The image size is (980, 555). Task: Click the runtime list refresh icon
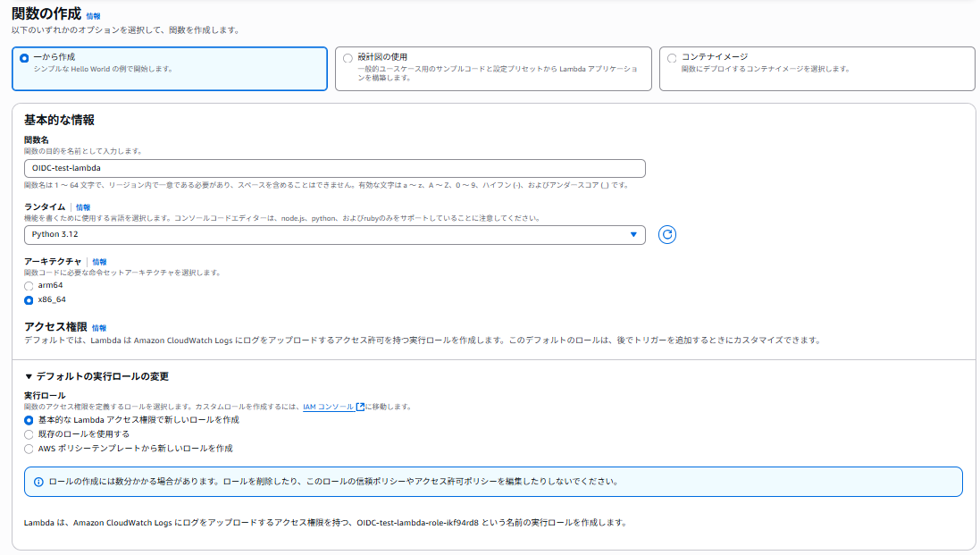(666, 234)
